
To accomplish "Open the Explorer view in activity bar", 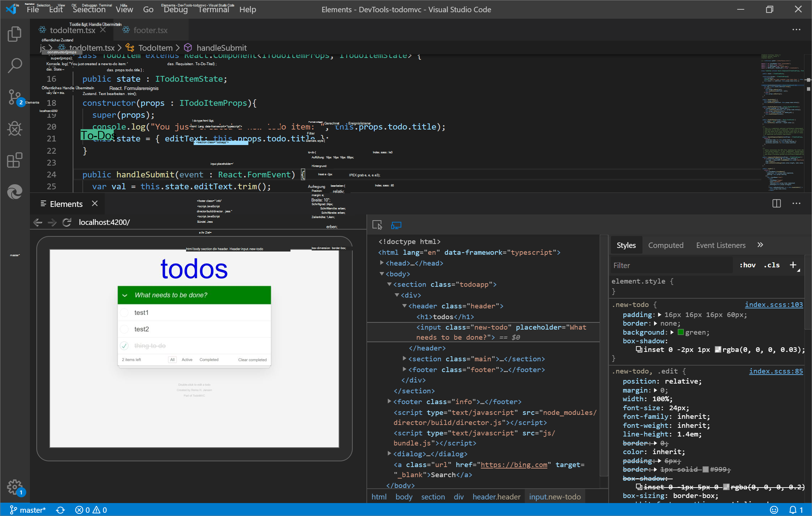I will 15,34.
